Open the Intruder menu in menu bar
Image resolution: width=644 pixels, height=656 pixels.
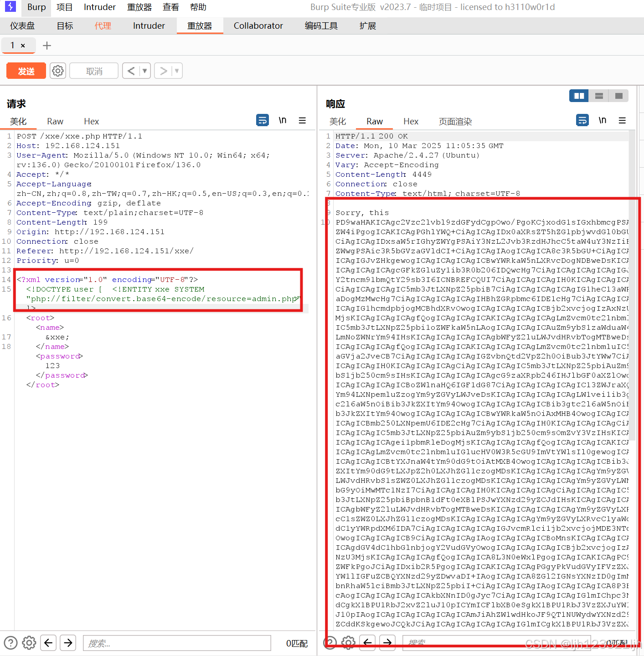100,7
